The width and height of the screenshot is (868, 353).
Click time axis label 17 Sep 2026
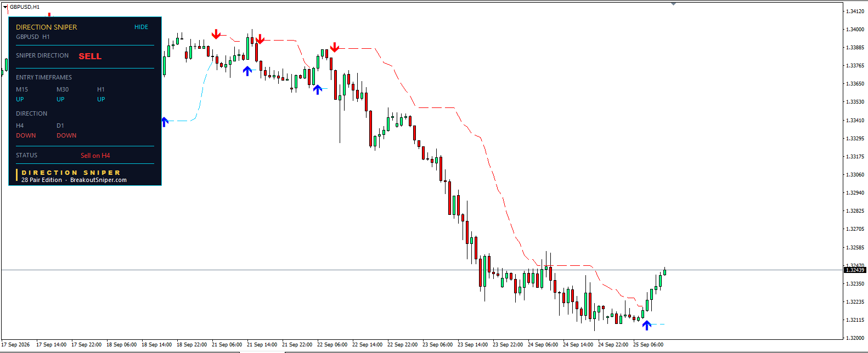(16, 345)
